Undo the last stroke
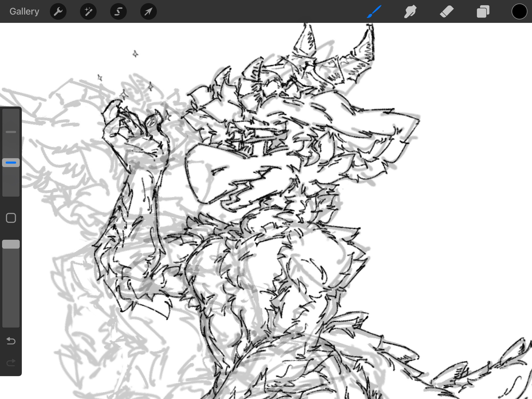The width and height of the screenshot is (532, 399). tap(11, 341)
